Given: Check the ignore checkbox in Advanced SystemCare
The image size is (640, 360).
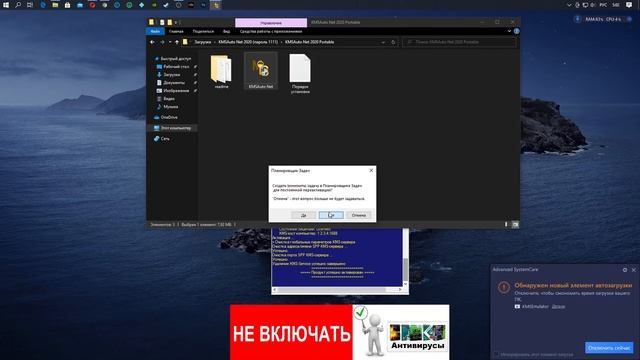Looking at the screenshot, I should (x=496, y=355).
